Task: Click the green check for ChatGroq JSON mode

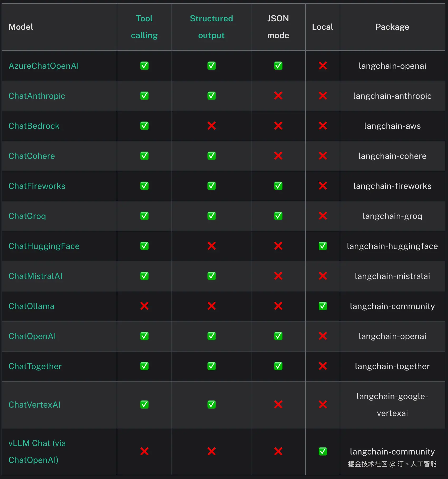Action: click(x=278, y=216)
